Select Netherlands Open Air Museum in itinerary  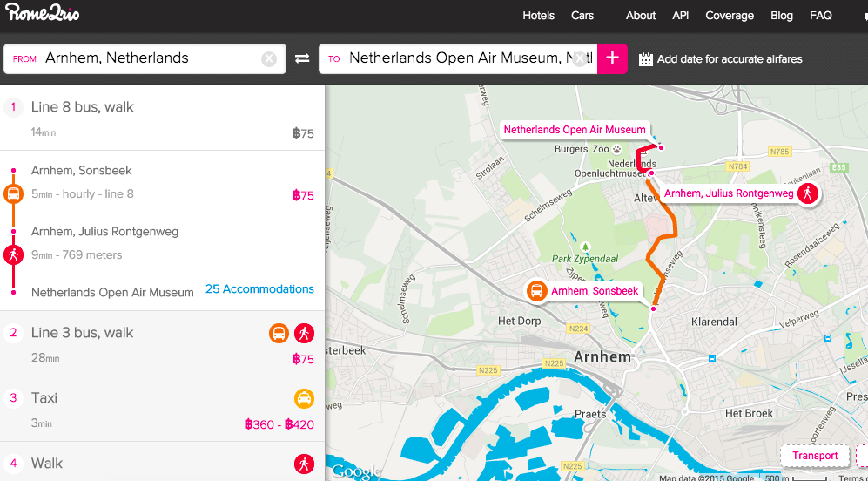(x=112, y=293)
